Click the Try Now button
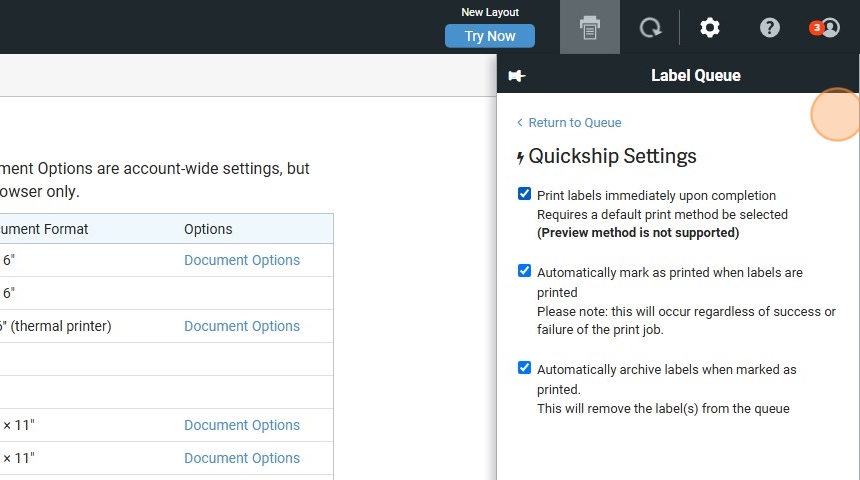The height and width of the screenshot is (480, 860). coord(489,36)
